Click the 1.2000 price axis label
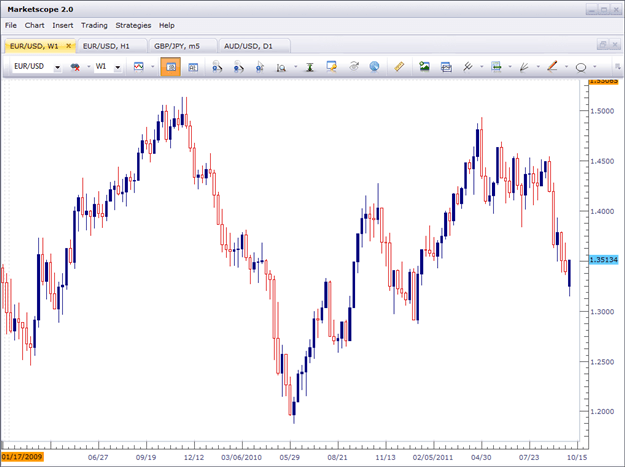The width and height of the screenshot is (625, 467). pyautogui.click(x=602, y=412)
